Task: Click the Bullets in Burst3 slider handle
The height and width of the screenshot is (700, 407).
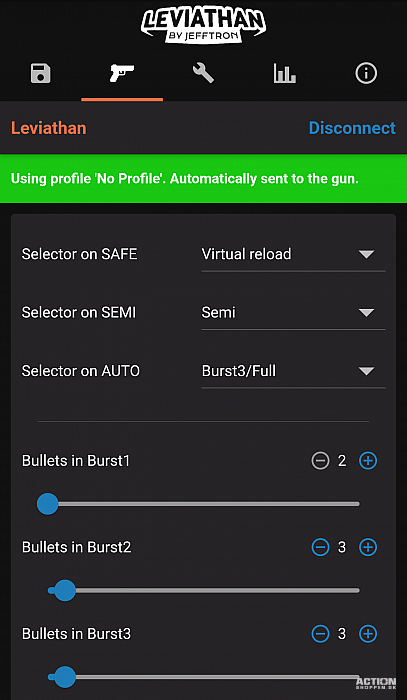Action: 65,677
